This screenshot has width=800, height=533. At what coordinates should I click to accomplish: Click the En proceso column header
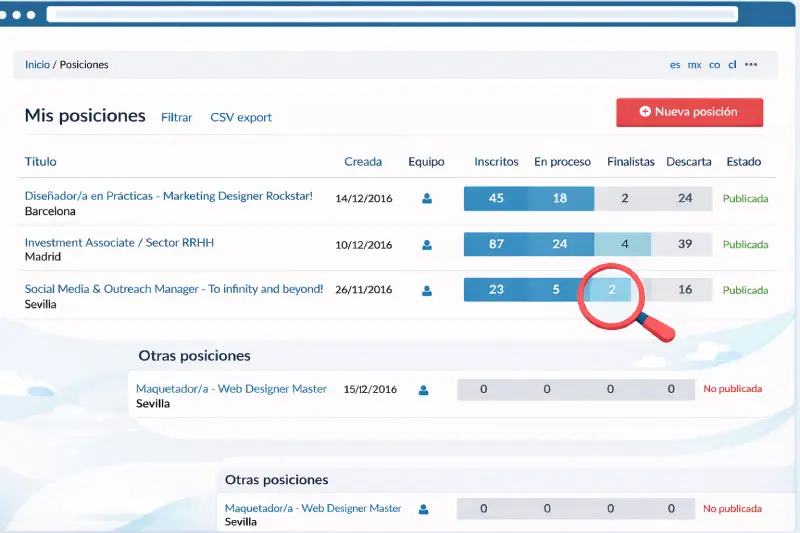562,162
